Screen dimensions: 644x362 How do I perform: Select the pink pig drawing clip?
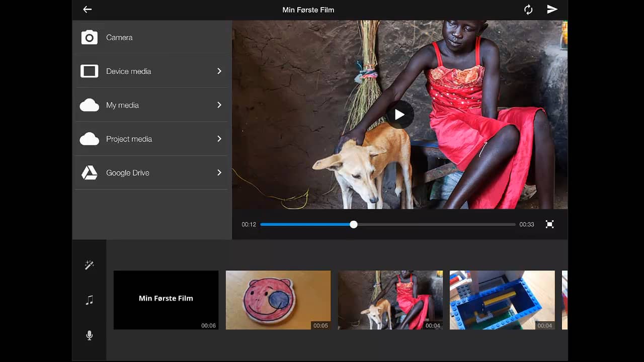click(278, 300)
